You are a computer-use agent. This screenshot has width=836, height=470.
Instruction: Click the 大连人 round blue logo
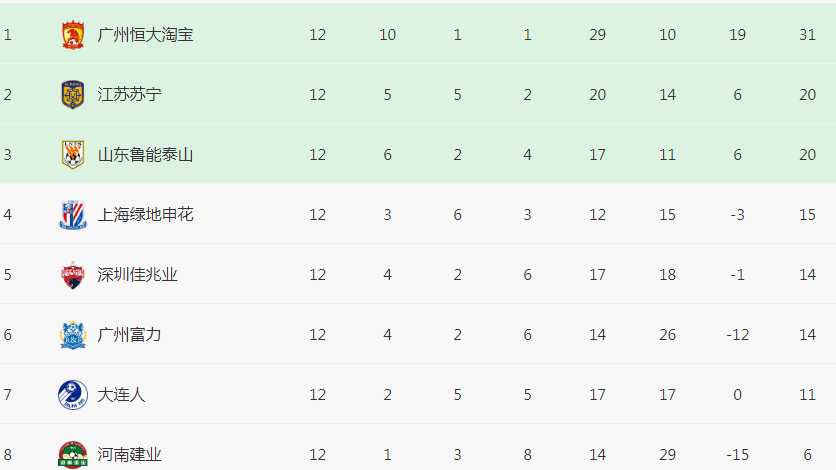click(73, 395)
